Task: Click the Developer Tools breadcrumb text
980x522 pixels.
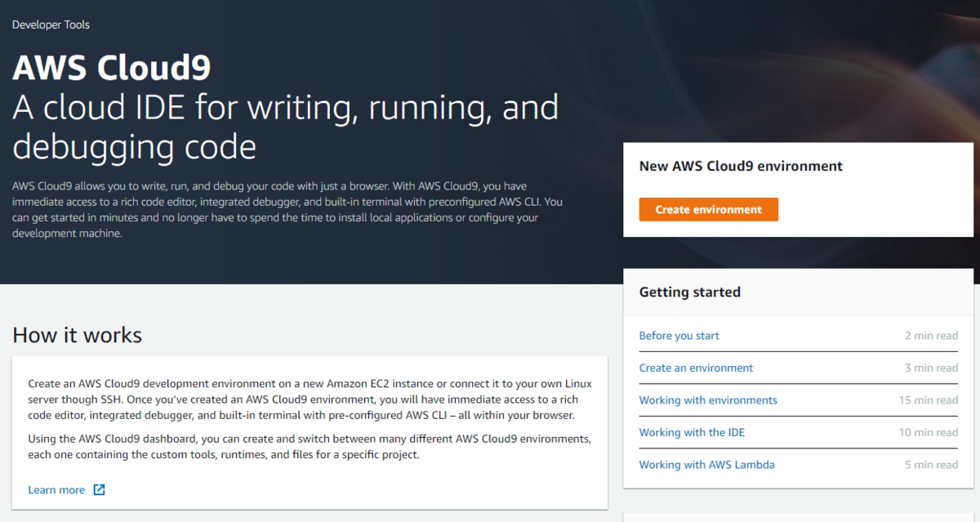Action: click(x=51, y=25)
